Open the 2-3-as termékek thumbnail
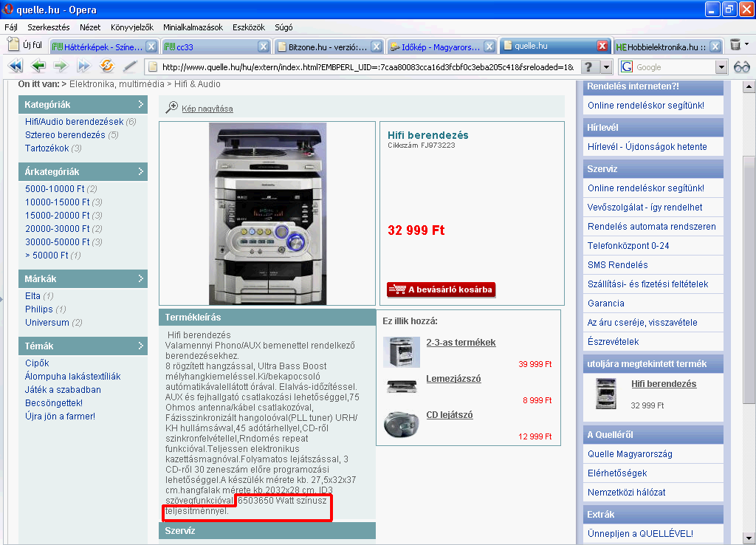This screenshot has width=756, height=545. coord(402,352)
